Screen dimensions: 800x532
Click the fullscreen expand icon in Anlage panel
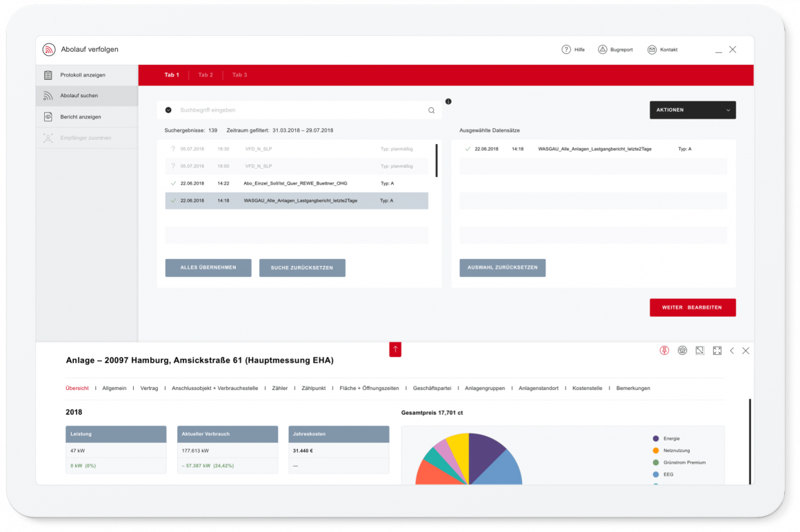point(717,351)
